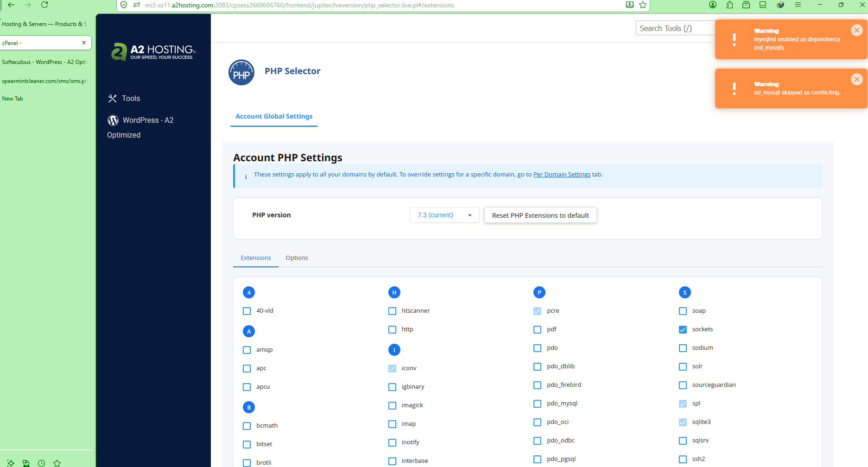Click the browser back arrow
Screen dimensions: 868x467
click(11, 5)
